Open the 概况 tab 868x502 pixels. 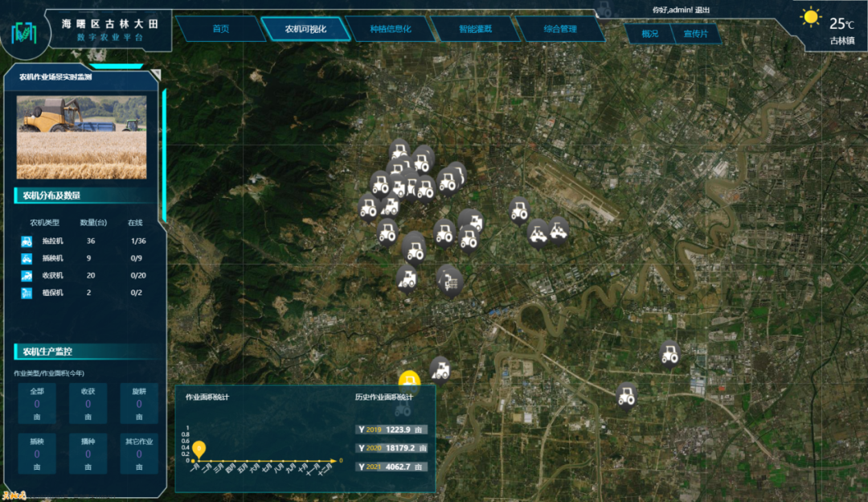[x=650, y=34]
